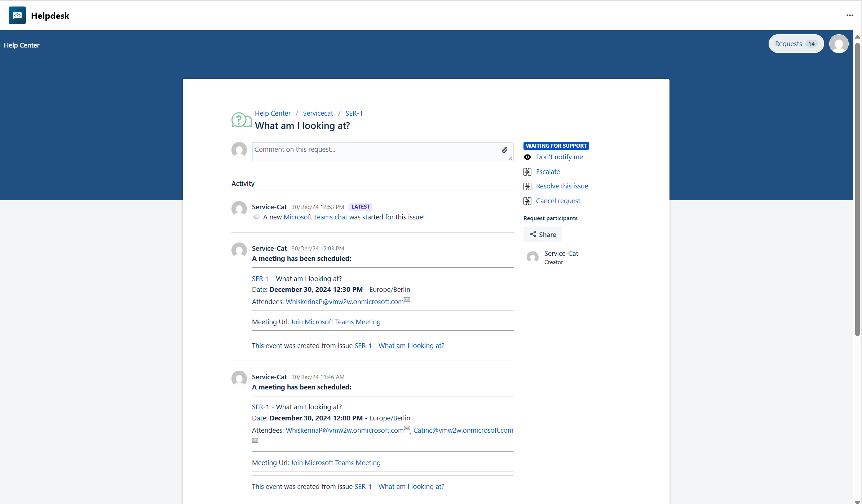Image resolution: width=862 pixels, height=504 pixels.
Task: Go to Help Center via the breadcrumb
Action: (272, 113)
